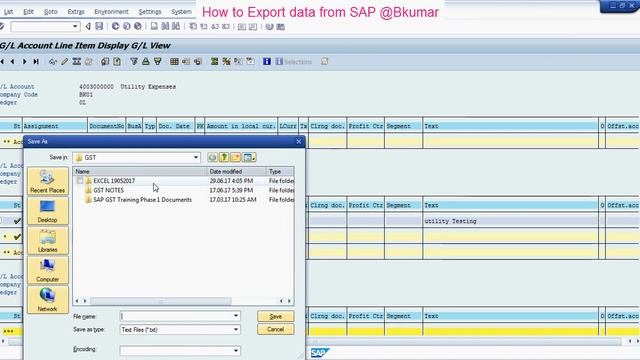The height and width of the screenshot is (360, 640).
Task: Open the Settings menu
Action: coord(150,12)
